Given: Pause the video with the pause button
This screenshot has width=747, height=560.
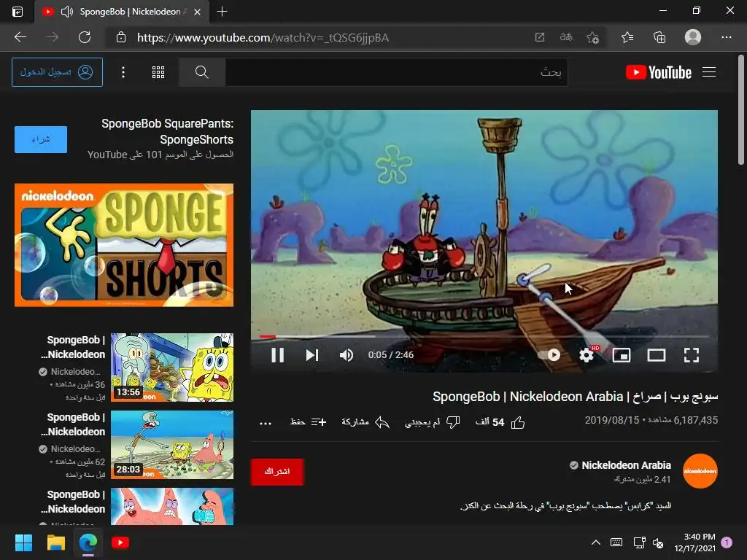Looking at the screenshot, I should point(277,355).
